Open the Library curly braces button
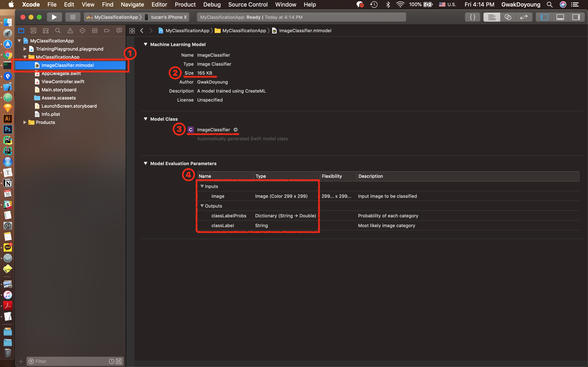The image size is (588, 367). pos(472,17)
